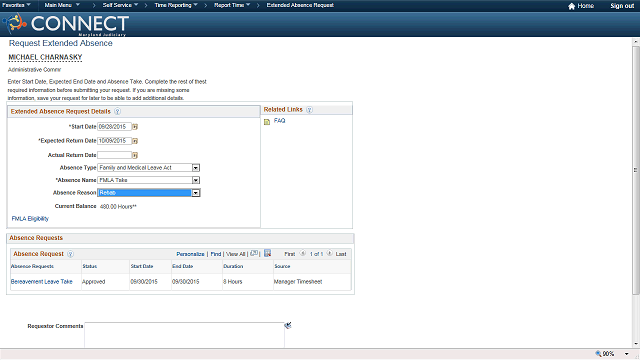This screenshot has height=360, width=640.
Task: Open the zoom level dropdown arrow
Action: pos(627,354)
